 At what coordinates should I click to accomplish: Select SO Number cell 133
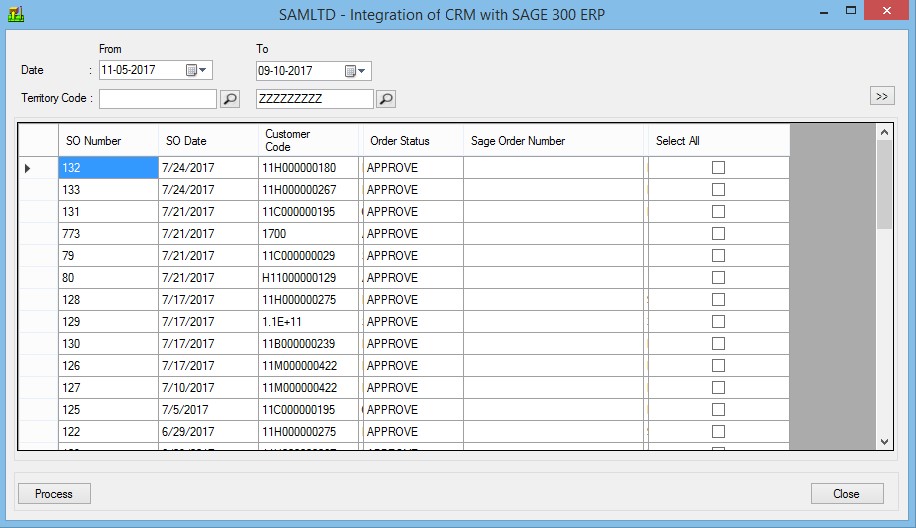(108, 190)
